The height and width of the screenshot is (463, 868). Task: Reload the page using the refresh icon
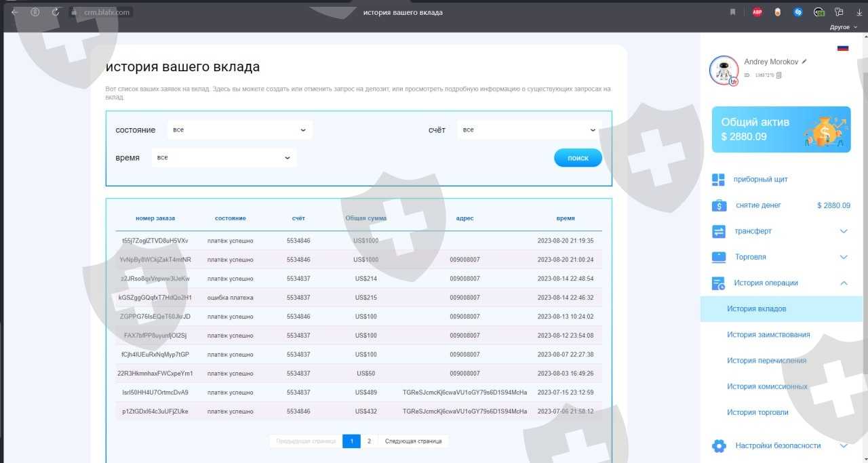55,12
